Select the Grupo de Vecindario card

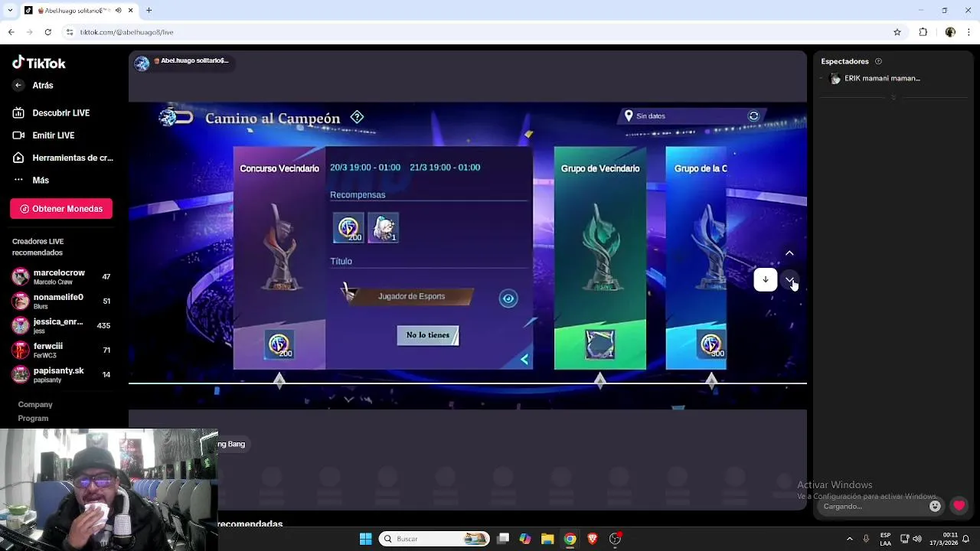[x=600, y=258]
